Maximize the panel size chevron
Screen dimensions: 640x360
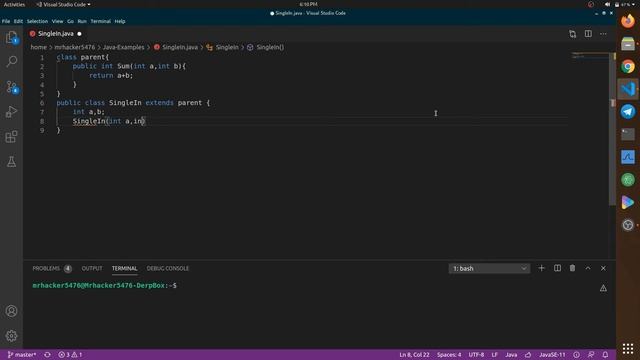point(588,268)
